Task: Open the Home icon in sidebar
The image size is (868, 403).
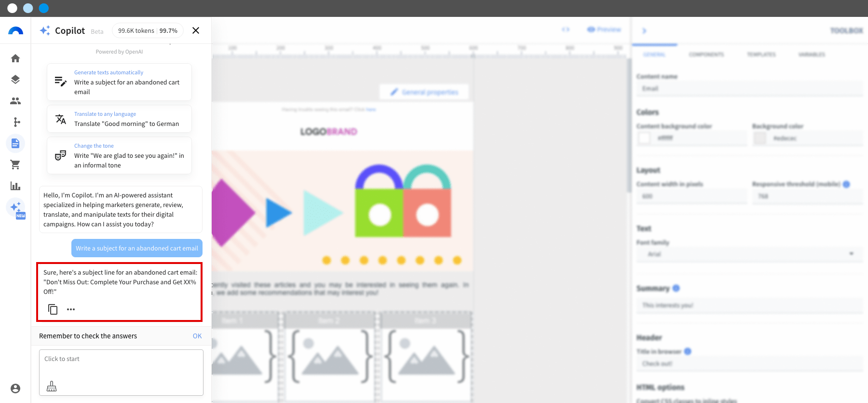Action: pyautogui.click(x=15, y=58)
